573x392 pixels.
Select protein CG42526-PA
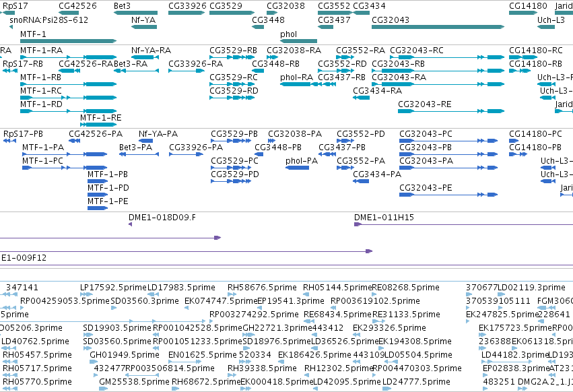coord(96,134)
